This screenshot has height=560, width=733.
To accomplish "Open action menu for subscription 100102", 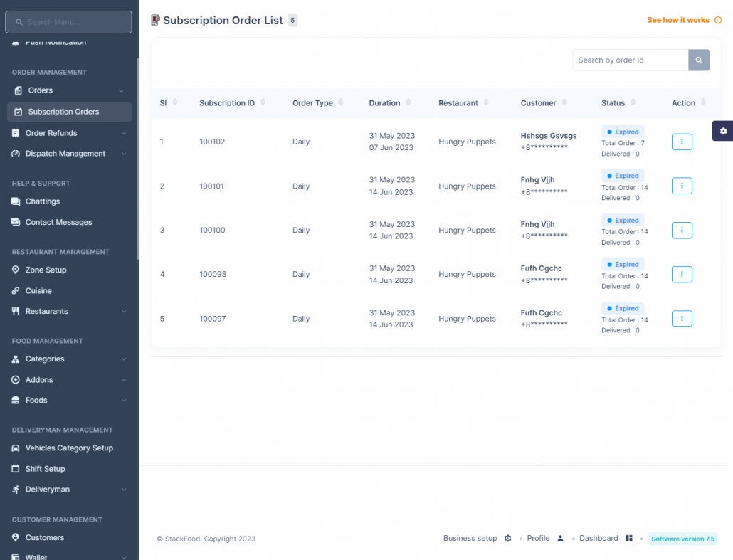I will coord(682,142).
